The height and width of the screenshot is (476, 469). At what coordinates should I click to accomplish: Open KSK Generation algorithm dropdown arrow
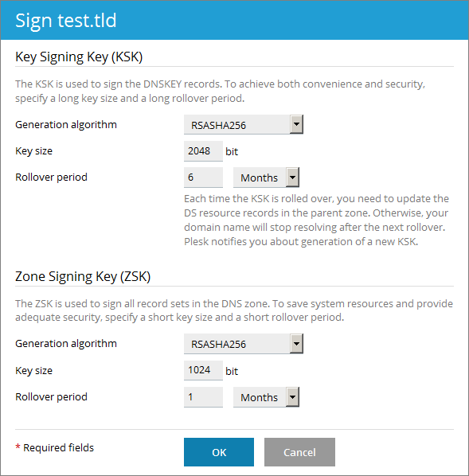(296, 124)
